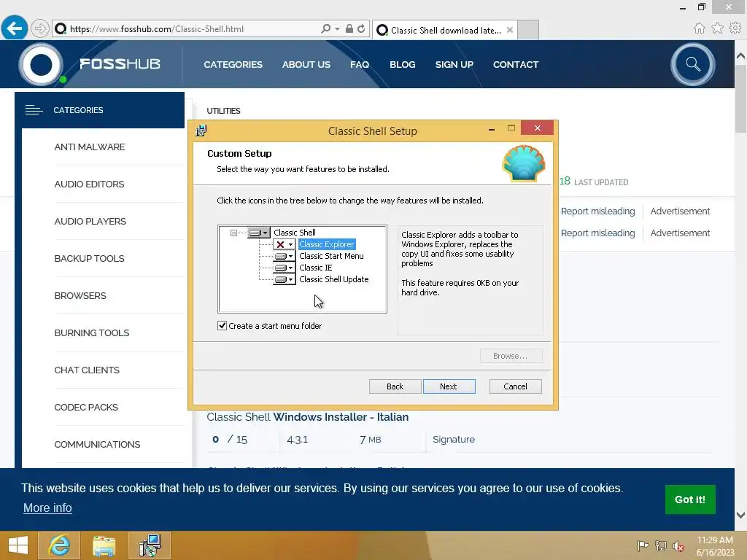Click the Classic Shell Setup title bar icon

coord(201,131)
